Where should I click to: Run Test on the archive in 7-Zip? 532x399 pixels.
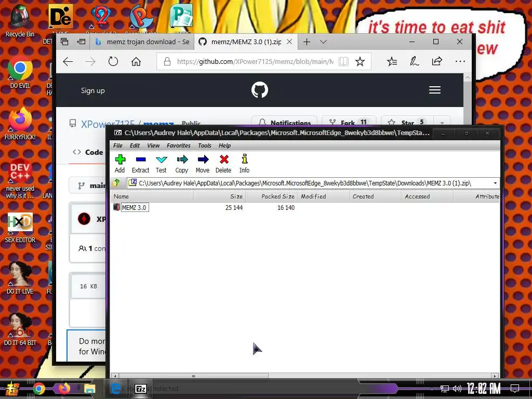(x=161, y=164)
